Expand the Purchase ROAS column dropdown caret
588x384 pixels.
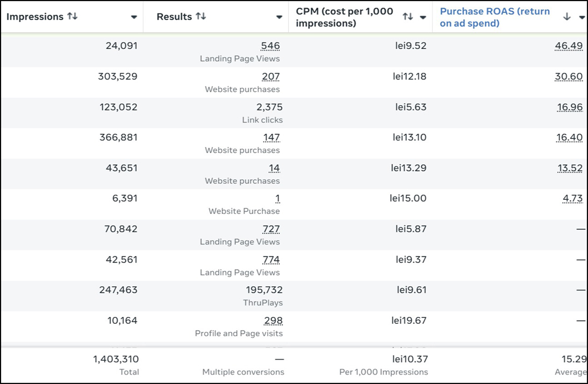click(x=582, y=17)
